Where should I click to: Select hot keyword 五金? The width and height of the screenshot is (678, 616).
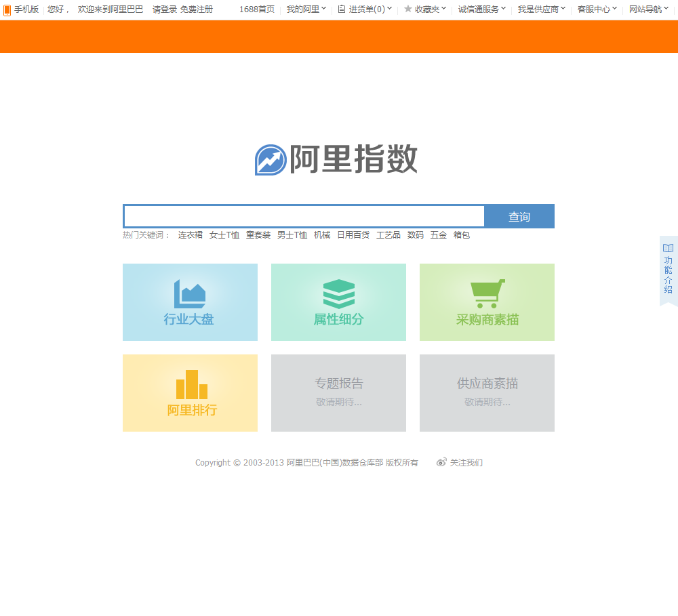coord(439,234)
